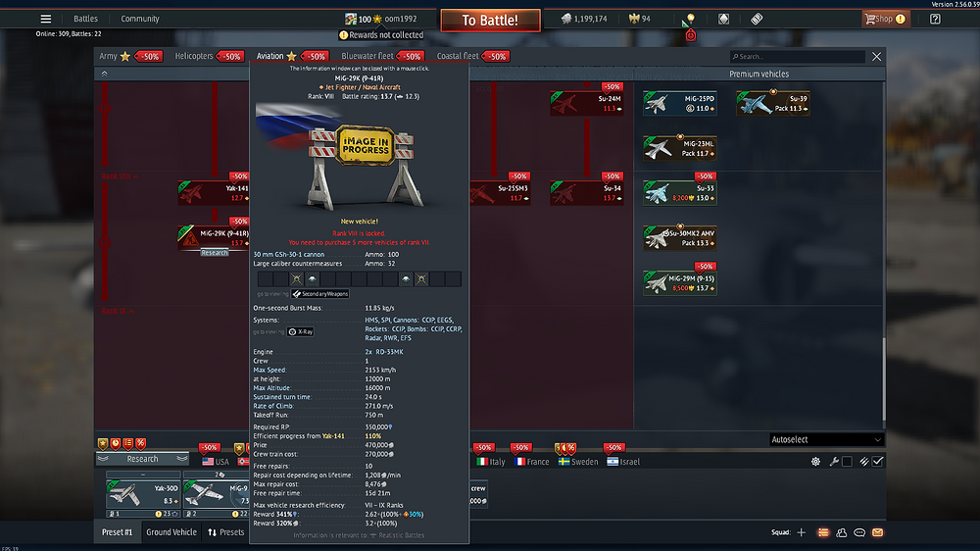
Task: Click the Research mode button near flags
Action: [142, 459]
